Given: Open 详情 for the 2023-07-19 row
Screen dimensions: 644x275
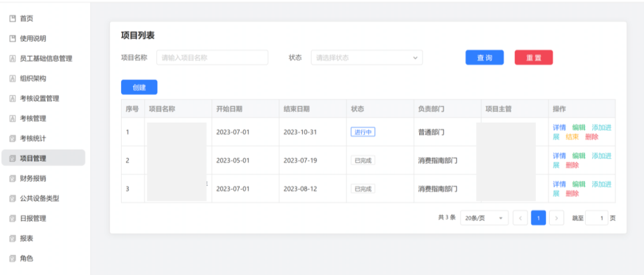Looking at the screenshot, I should tap(559, 156).
